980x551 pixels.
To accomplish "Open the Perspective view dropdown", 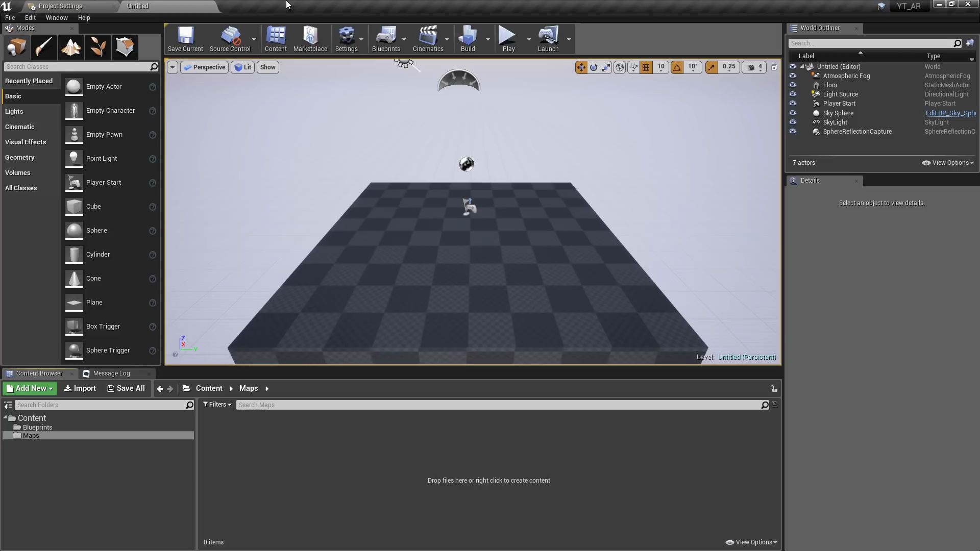I will tap(204, 67).
